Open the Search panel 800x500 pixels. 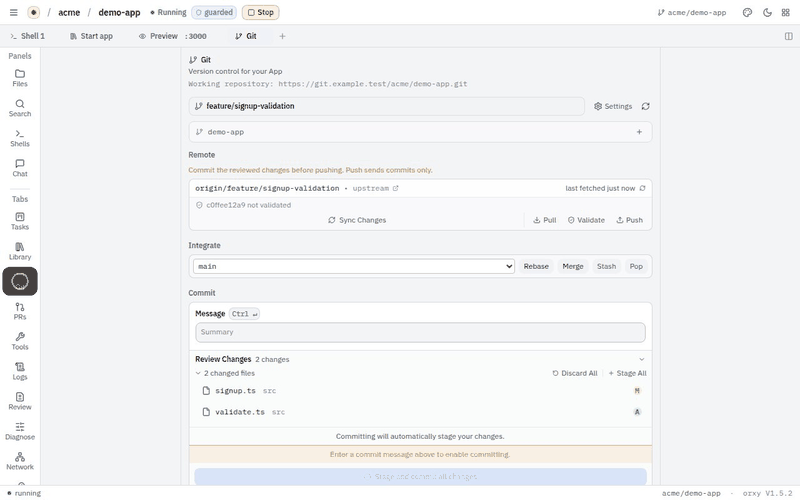click(20, 108)
